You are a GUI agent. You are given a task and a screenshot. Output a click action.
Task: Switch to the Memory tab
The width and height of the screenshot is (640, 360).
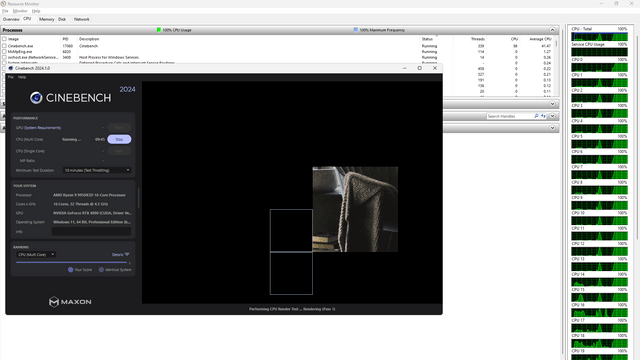click(x=47, y=19)
